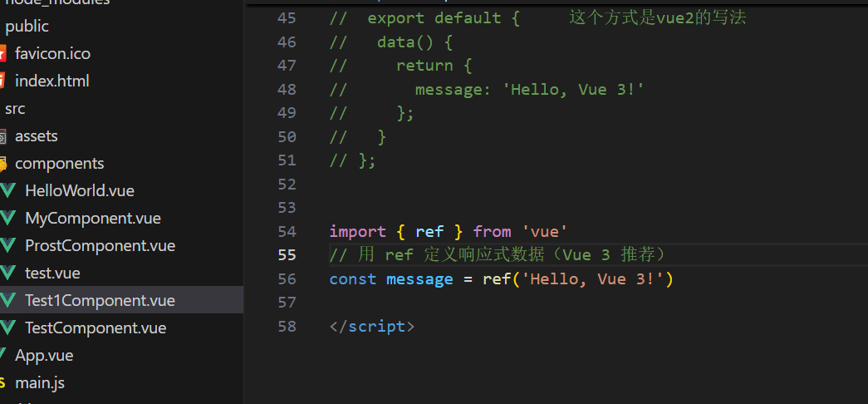Click the 'const' keyword on line 56
This screenshot has height=404, width=868.
tap(353, 278)
